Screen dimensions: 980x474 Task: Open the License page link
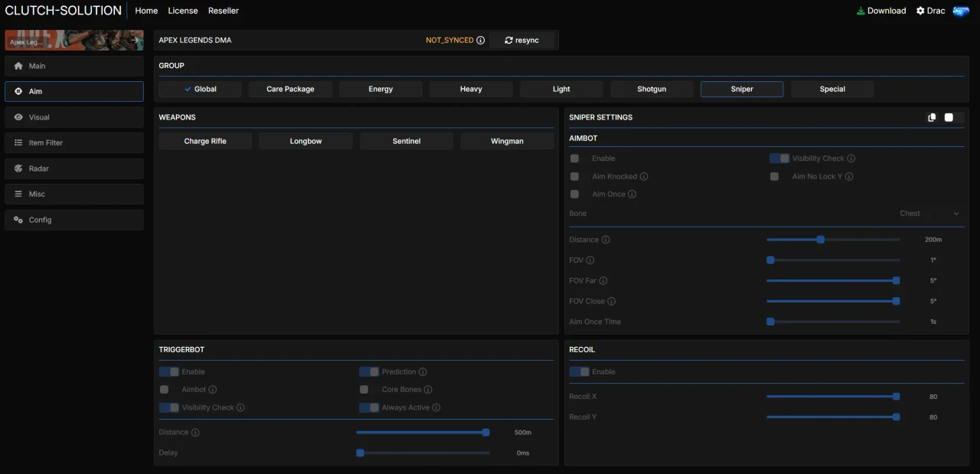pos(183,11)
